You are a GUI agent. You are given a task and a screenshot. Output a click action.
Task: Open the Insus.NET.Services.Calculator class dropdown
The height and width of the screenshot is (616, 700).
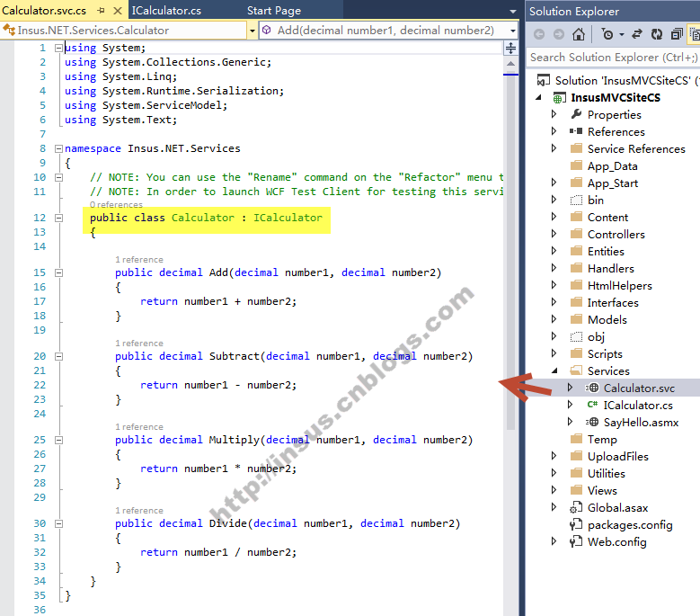(253, 31)
